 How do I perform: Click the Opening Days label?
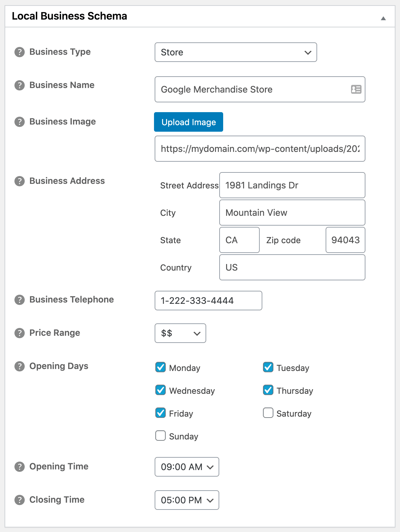pyautogui.click(x=59, y=366)
